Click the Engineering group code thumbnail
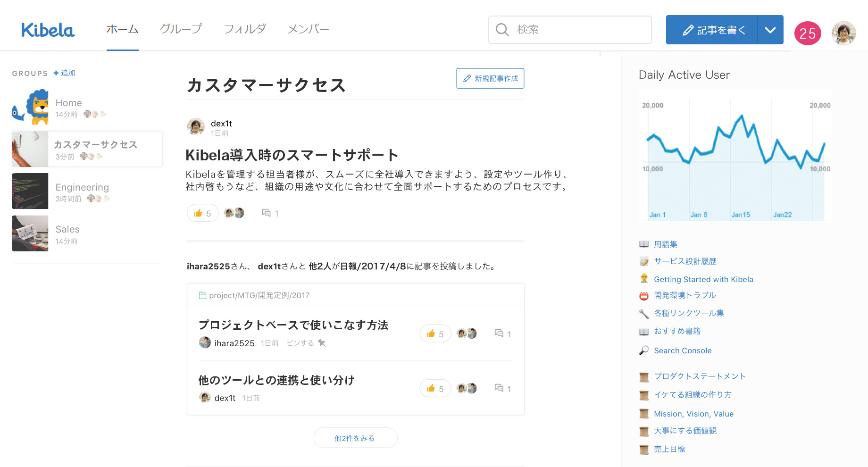The height and width of the screenshot is (467, 868). click(x=30, y=191)
